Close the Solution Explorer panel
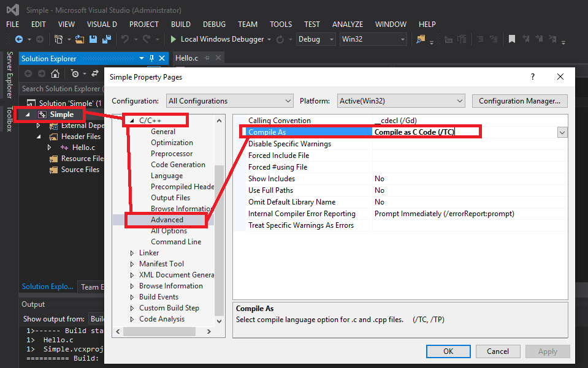Viewport: 588px width, 368px height. [162, 58]
